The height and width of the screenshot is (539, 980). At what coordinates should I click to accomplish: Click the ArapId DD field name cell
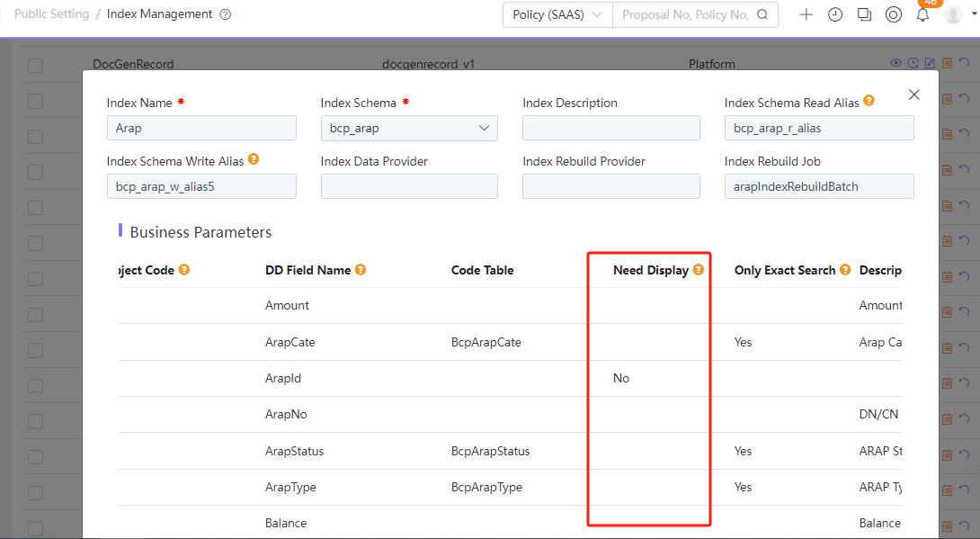[283, 378]
